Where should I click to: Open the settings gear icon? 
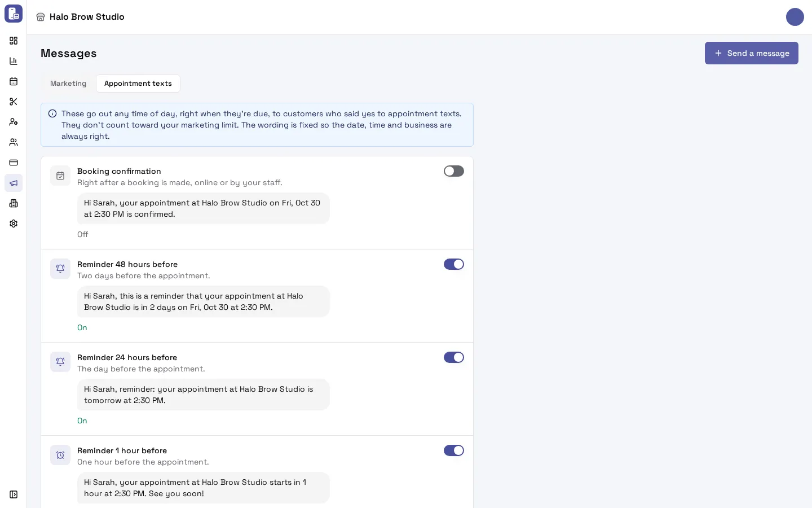click(14, 224)
